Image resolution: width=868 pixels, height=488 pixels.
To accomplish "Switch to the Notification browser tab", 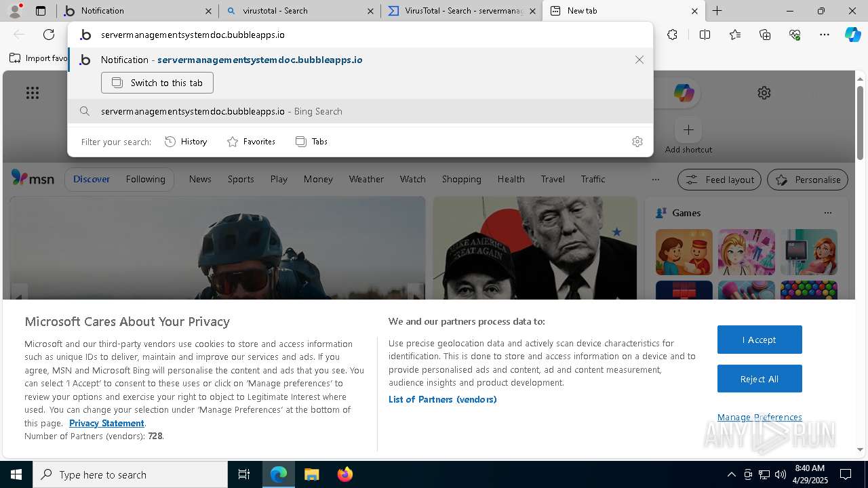I will pyautogui.click(x=138, y=11).
